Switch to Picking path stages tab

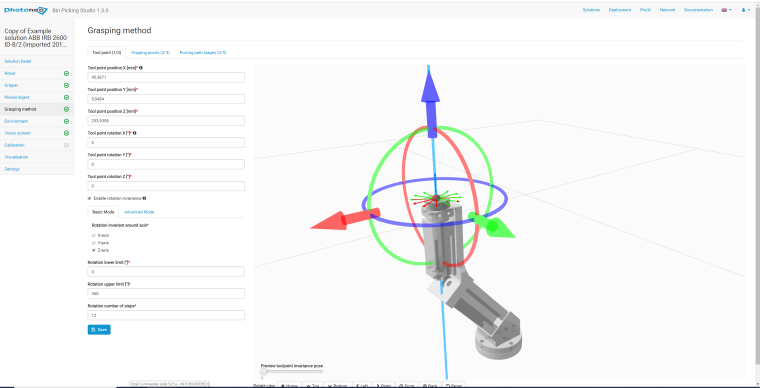click(x=203, y=52)
